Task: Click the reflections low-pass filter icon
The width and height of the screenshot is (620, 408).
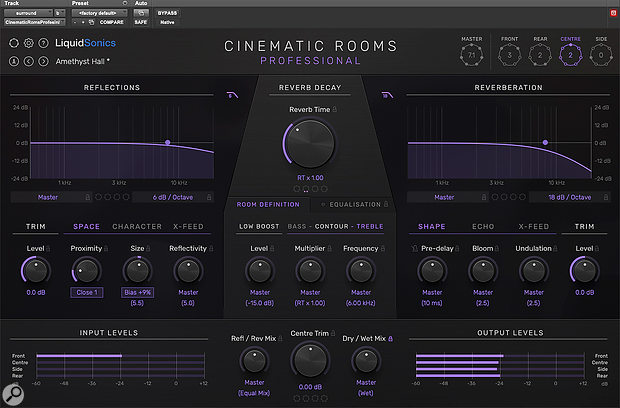Action: point(232,95)
